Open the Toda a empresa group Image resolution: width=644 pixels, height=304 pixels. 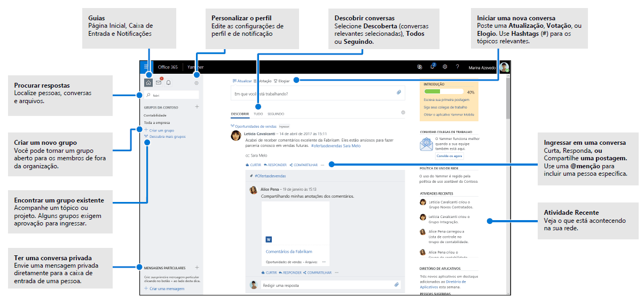tap(156, 123)
